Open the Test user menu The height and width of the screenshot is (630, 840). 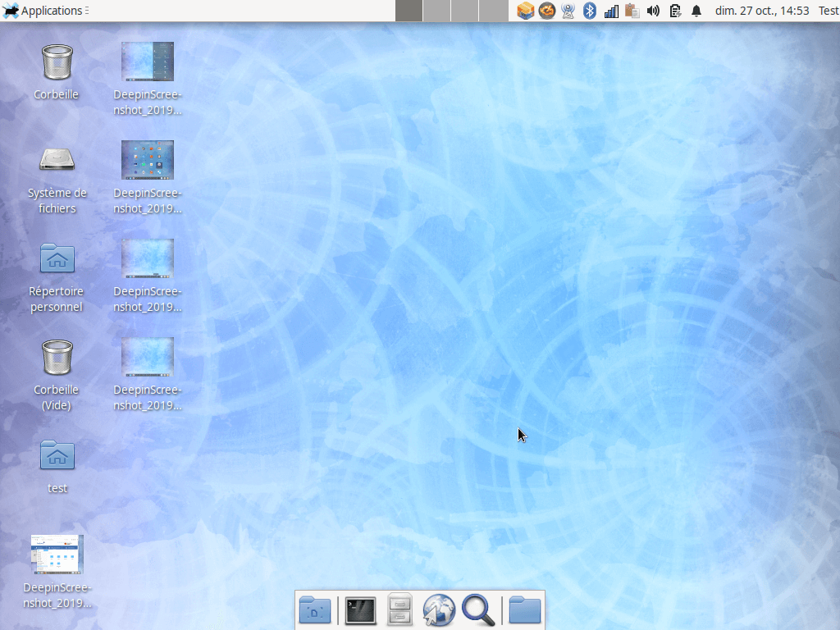pyautogui.click(x=829, y=11)
